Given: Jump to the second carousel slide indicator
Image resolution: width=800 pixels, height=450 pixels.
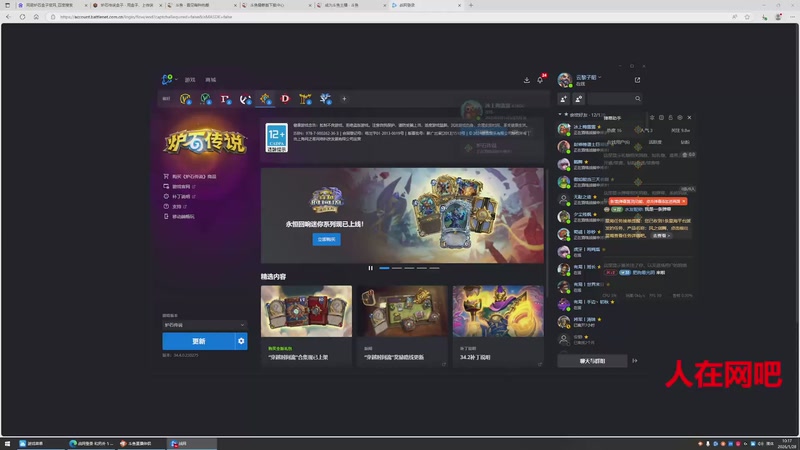Looking at the screenshot, I should click(396, 268).
